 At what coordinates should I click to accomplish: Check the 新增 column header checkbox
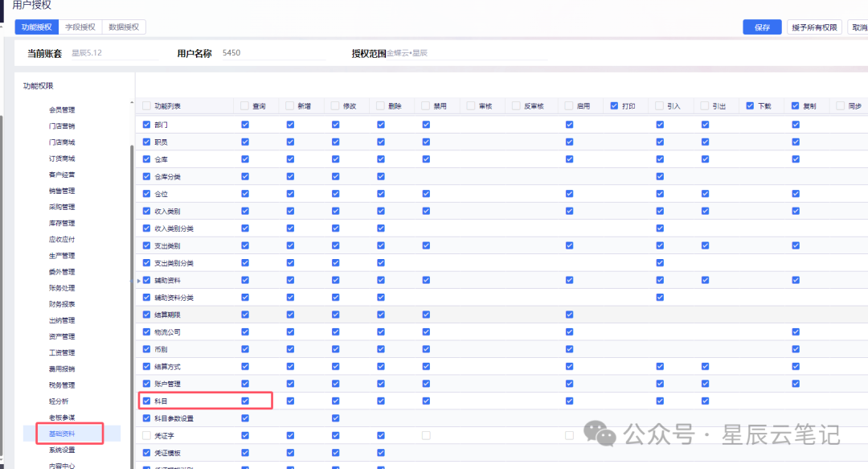tap(290, 106)
